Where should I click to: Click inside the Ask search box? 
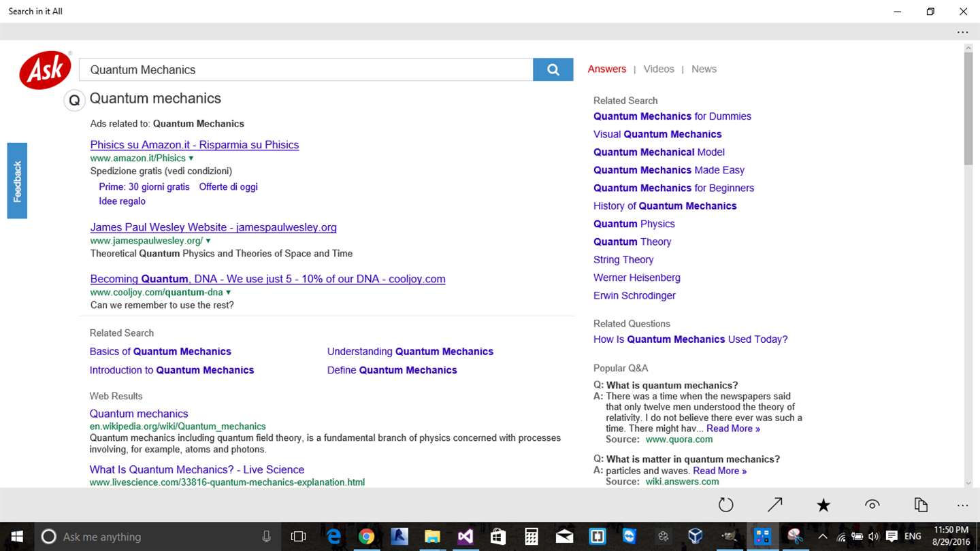(x=306, y=69)
